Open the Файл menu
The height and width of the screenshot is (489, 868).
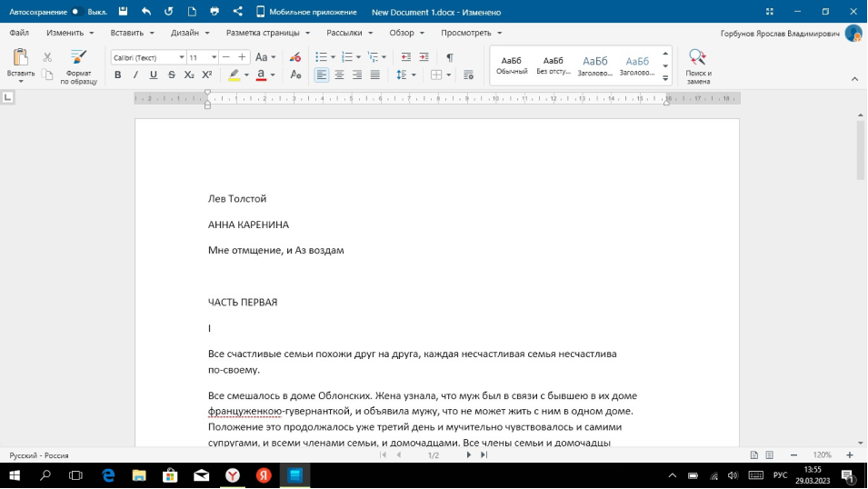pos(19,33)
